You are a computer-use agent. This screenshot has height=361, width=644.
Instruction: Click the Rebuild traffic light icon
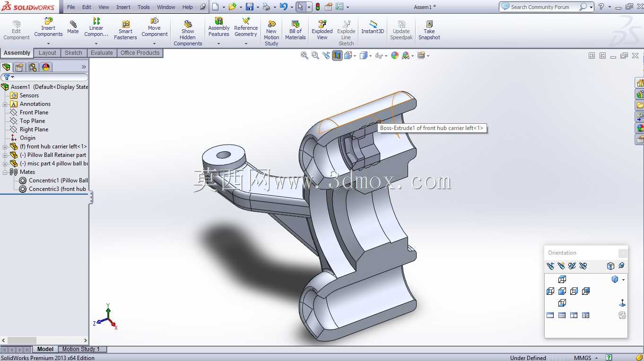[x=317, y=7]
